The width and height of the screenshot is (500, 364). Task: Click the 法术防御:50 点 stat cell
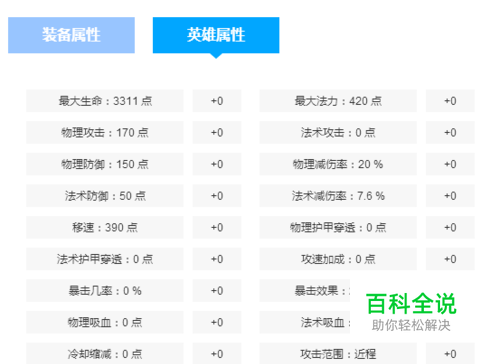pos(105,196)
